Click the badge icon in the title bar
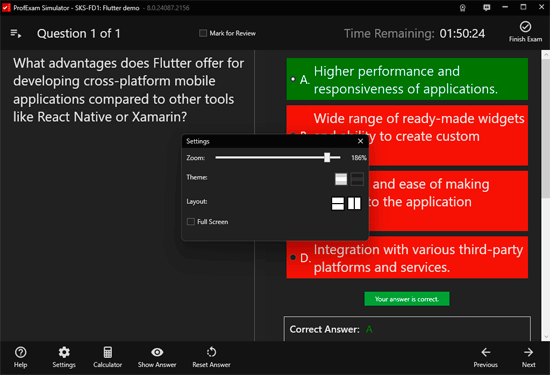 [463, 8]
